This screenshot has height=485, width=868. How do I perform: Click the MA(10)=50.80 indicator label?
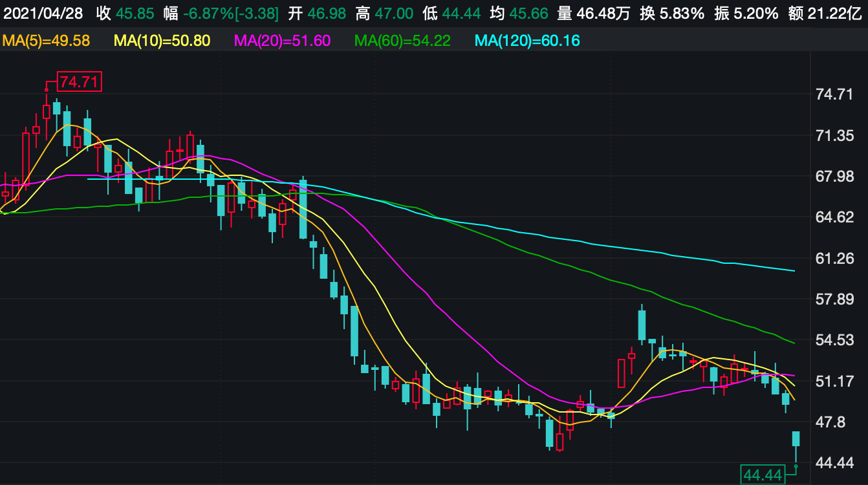pyautogui.click(x=162, y=41)
